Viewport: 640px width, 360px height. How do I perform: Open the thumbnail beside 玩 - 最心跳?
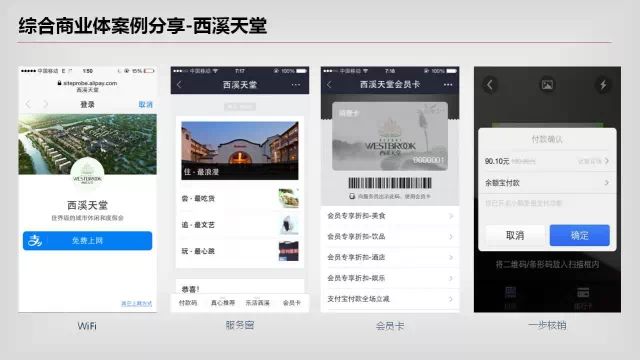coord(289,251)
